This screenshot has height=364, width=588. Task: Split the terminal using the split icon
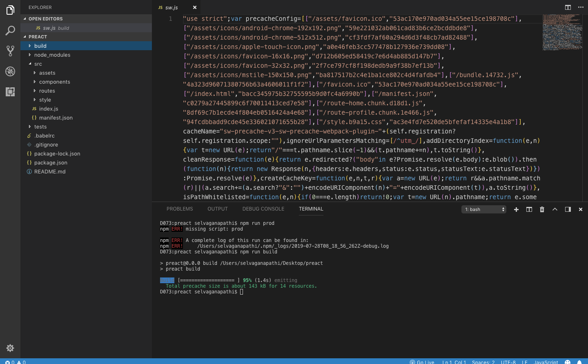pos(529,209)
